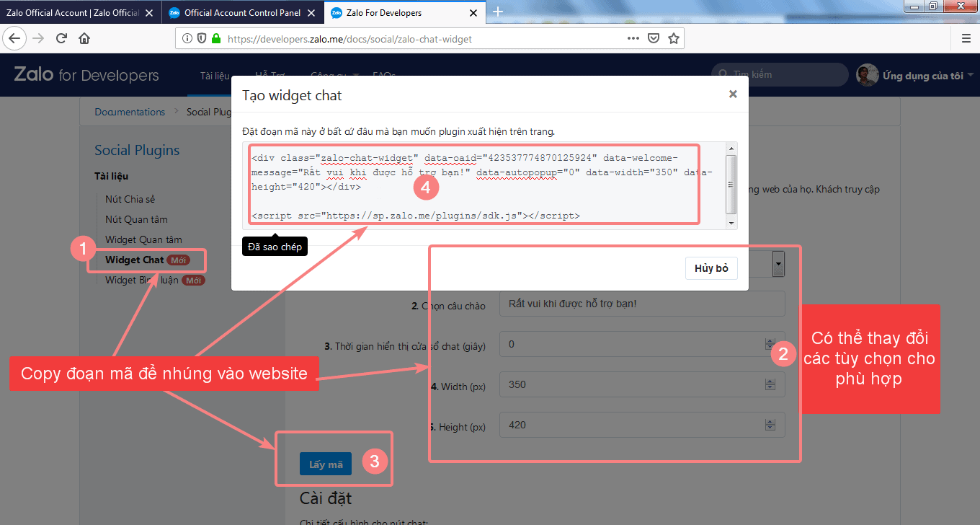Go forward with the browser forward arrow
Image resolution: width=980 pixels, height=525 pixels.
(x=38, y=38)
